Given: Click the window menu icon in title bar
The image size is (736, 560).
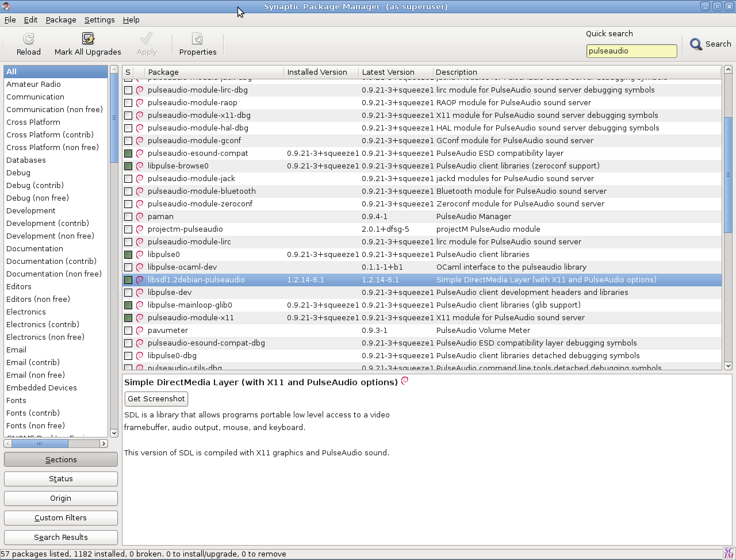Looking at the screenshot, I should tap(6, 6).
